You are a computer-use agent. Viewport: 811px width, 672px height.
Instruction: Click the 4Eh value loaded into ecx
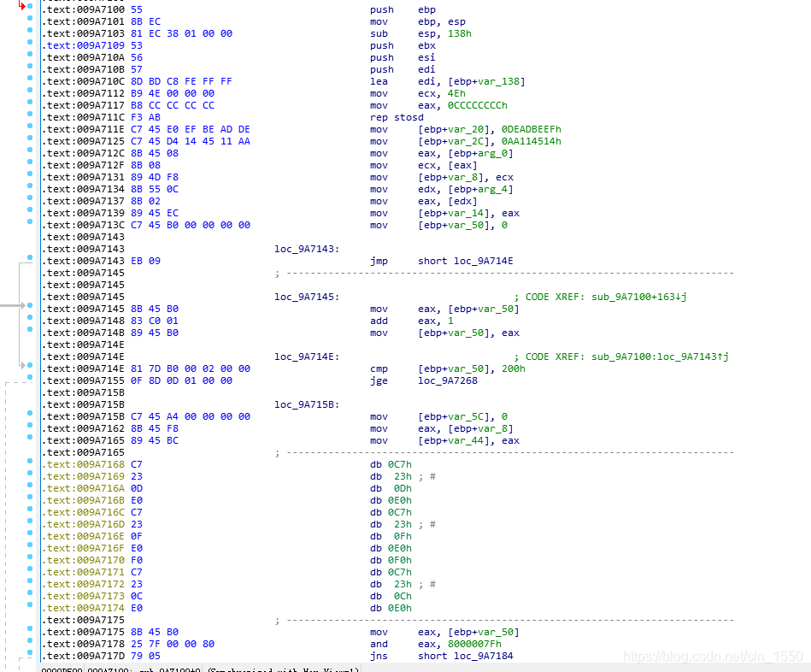[456, 94]
